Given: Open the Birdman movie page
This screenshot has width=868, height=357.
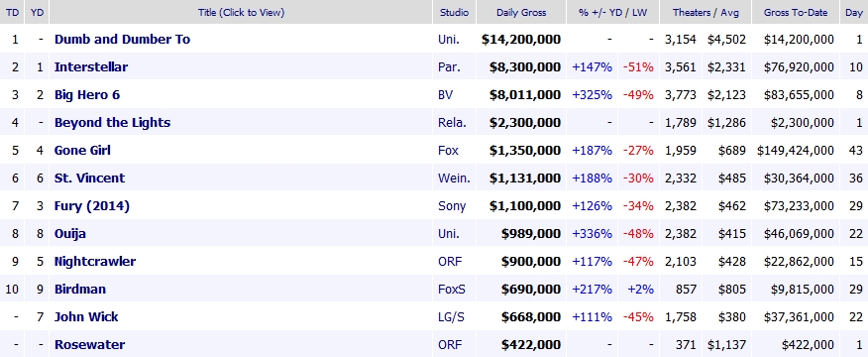Looking at the screenshot, I should pos(79,289).
